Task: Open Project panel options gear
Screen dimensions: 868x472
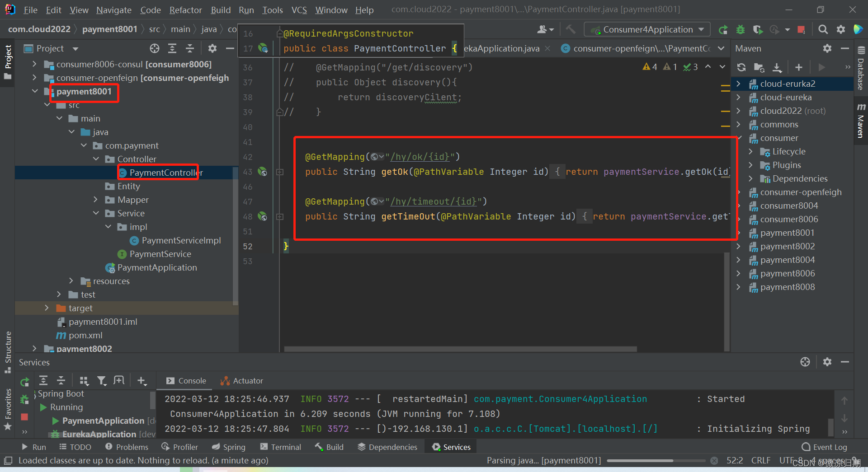Action: point(212,48)
